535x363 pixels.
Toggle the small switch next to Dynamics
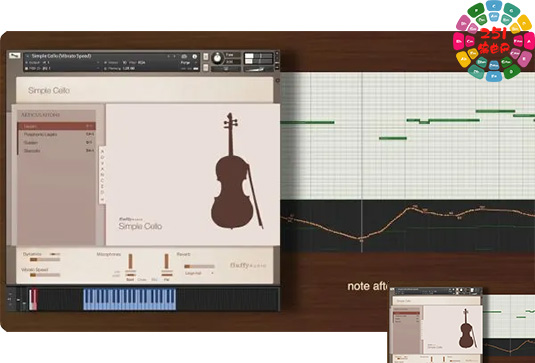[x=55, y=254]
